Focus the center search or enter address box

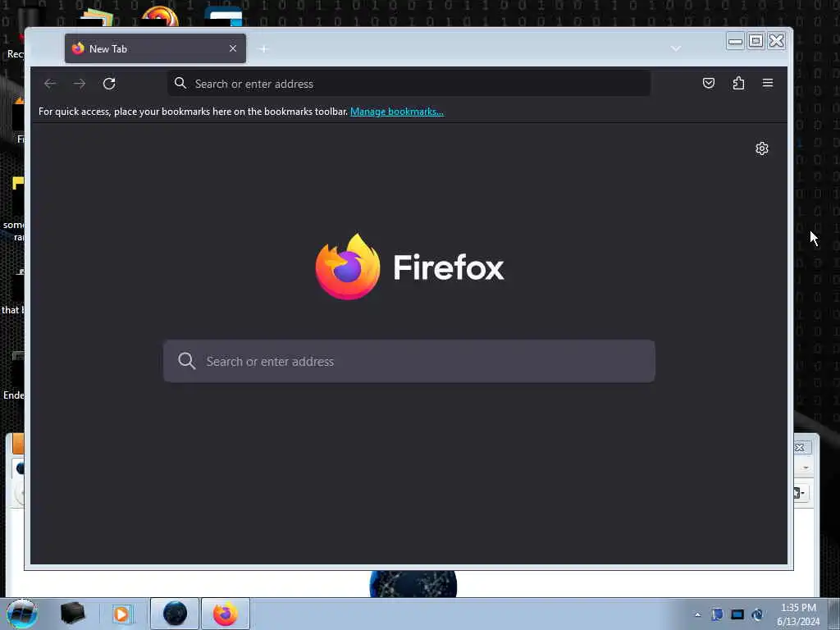point(409,361)
